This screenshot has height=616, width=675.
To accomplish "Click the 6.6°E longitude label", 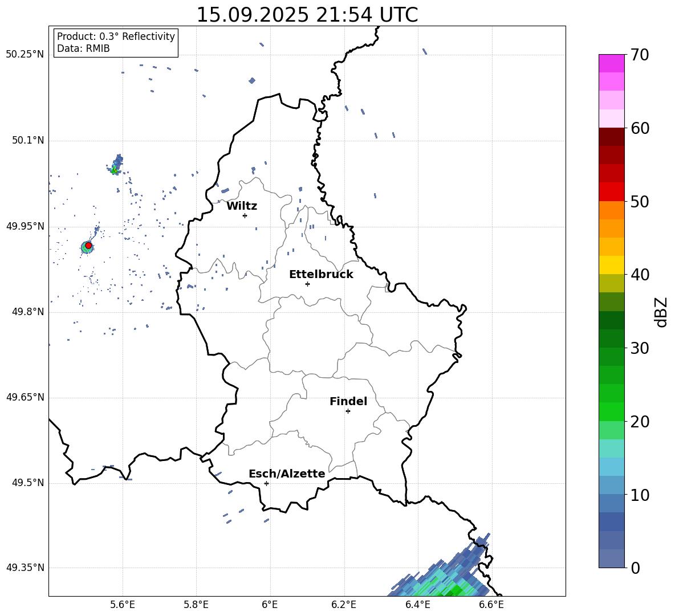I will 491,605.
